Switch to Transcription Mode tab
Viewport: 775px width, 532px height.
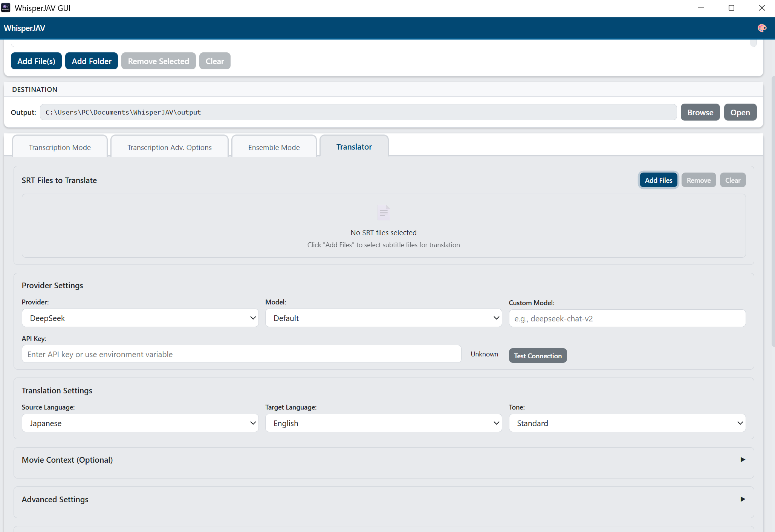(60, 147)
